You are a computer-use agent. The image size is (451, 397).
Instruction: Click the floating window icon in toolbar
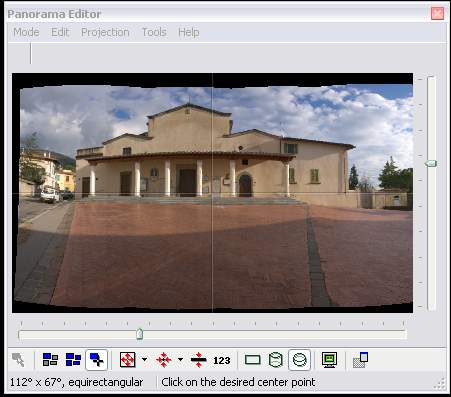coord(360,360)
